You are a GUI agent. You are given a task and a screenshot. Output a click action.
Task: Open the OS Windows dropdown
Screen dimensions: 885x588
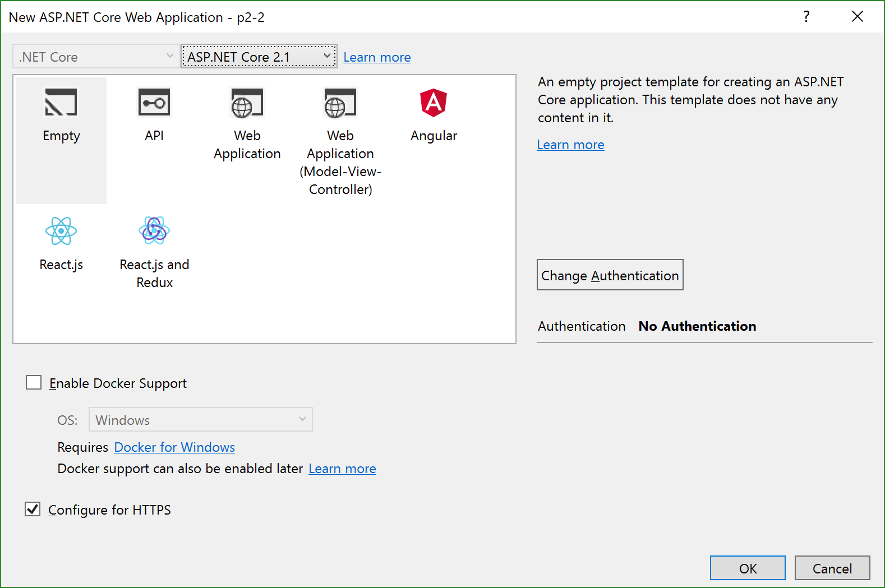[x=201, y=419]
